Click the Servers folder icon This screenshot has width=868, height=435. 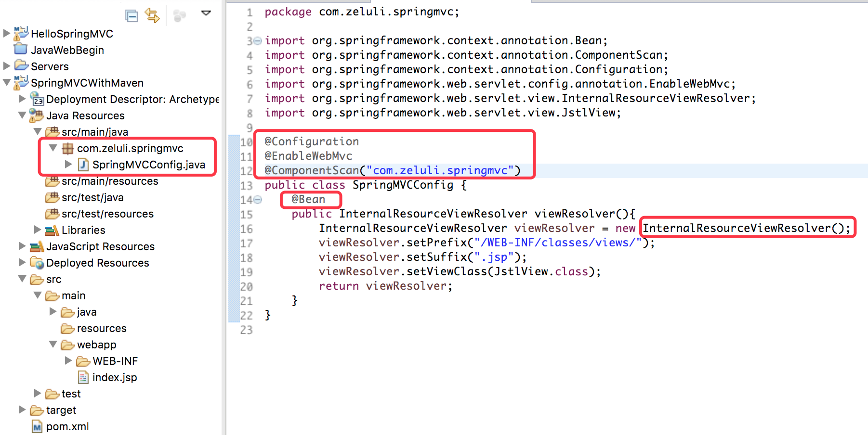(x=21, y=65)
